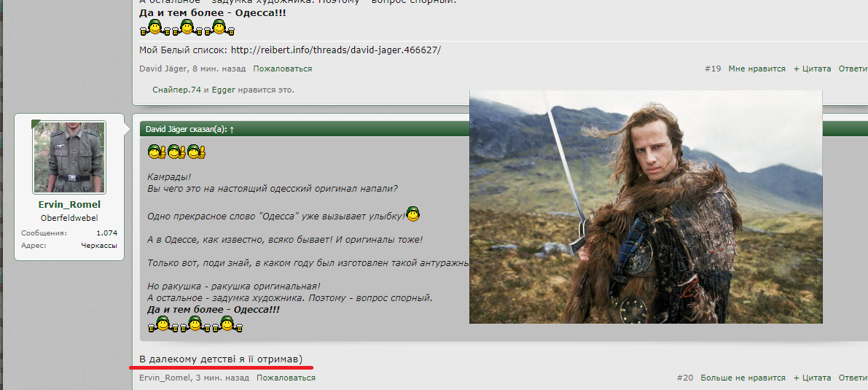The image size is (868, 390).
Task: Unlike post #20 via Больше не нравится
Action: tap(743, 378)
